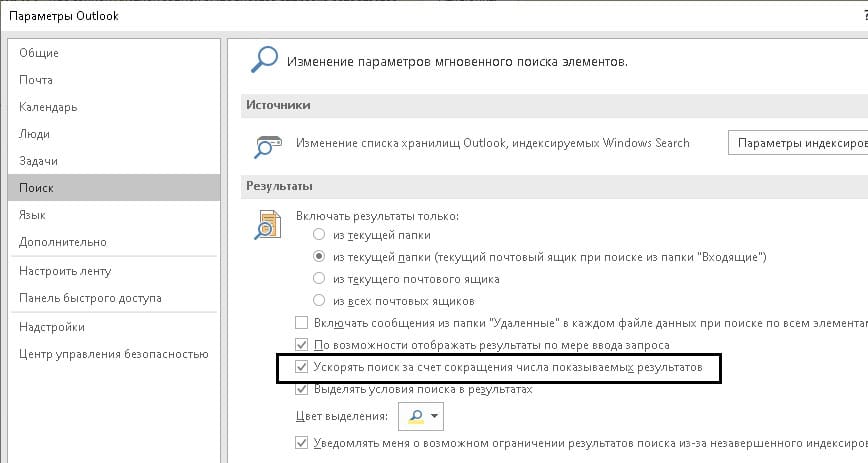Open the 'Общие' settings category
Viewport: 868px width, 463px height.
pos(39,53)
